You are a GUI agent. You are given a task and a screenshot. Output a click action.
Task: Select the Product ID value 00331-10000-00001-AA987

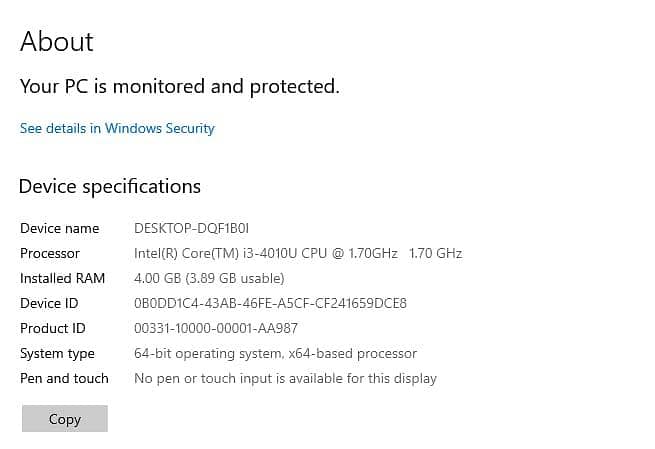tap(216, 329)
